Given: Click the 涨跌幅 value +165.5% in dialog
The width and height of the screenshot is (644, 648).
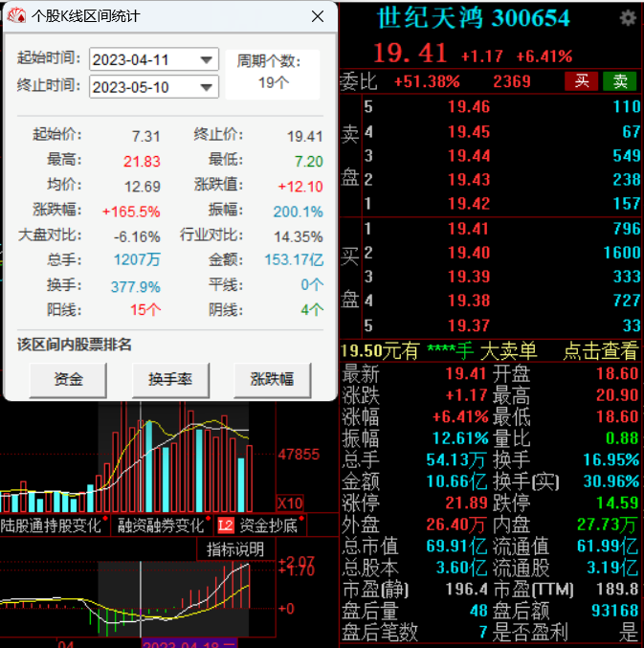Looking at the screenshot, I should (131, 212).
